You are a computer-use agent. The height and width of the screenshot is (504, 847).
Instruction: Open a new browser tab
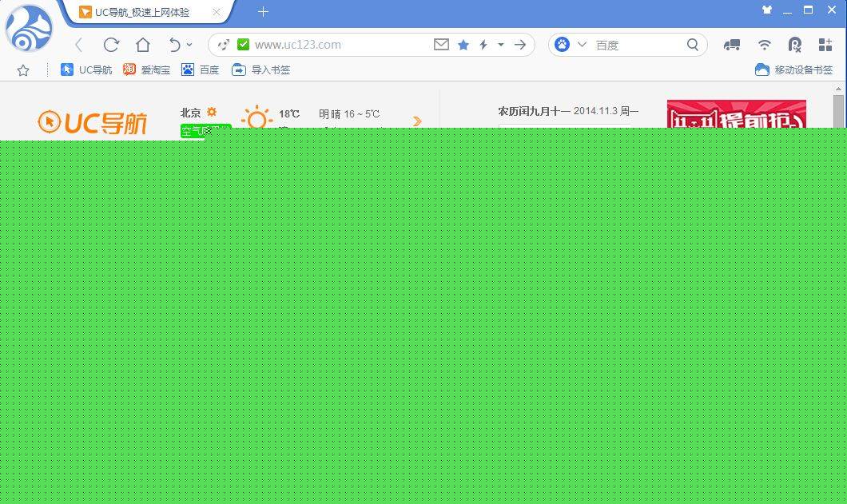[263, 12]
